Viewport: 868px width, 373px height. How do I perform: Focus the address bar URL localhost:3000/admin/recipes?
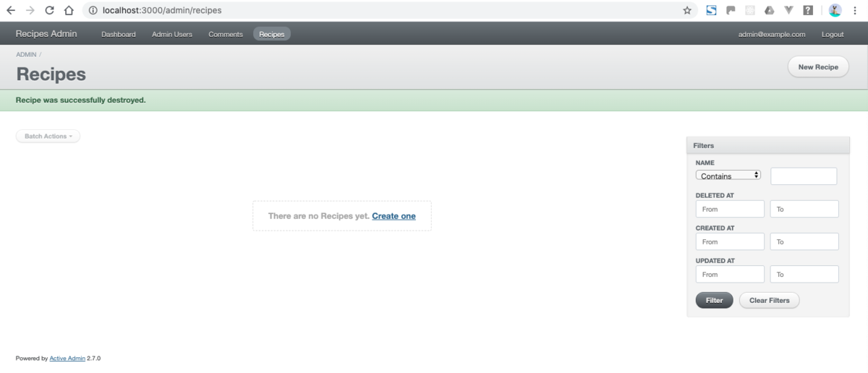point(162,11)
